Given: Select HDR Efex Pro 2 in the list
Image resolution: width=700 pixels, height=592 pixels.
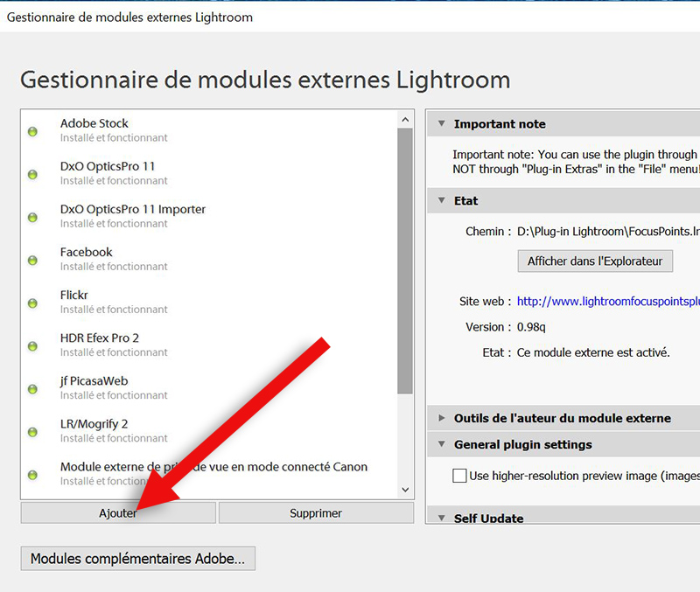Looking at the screenshot, I should point(209,345).
